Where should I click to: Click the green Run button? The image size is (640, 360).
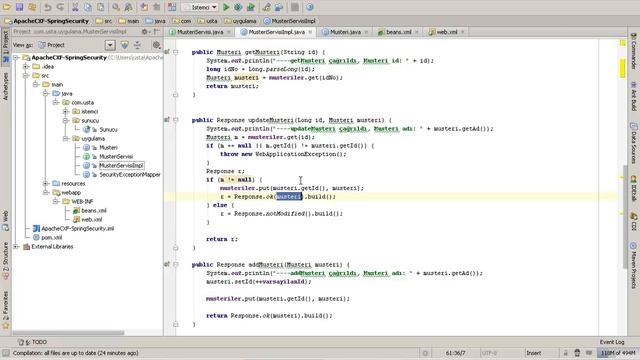226,7
